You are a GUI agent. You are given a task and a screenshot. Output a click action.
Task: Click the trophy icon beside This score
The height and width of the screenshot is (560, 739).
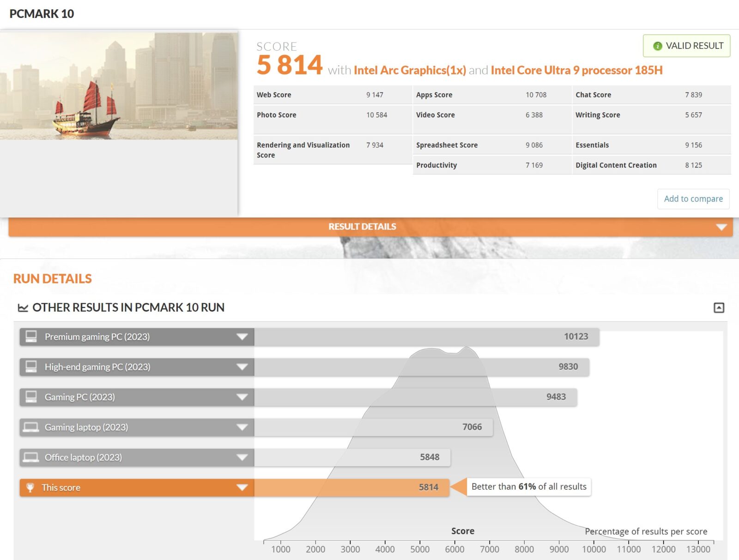(x=30, y=488)
